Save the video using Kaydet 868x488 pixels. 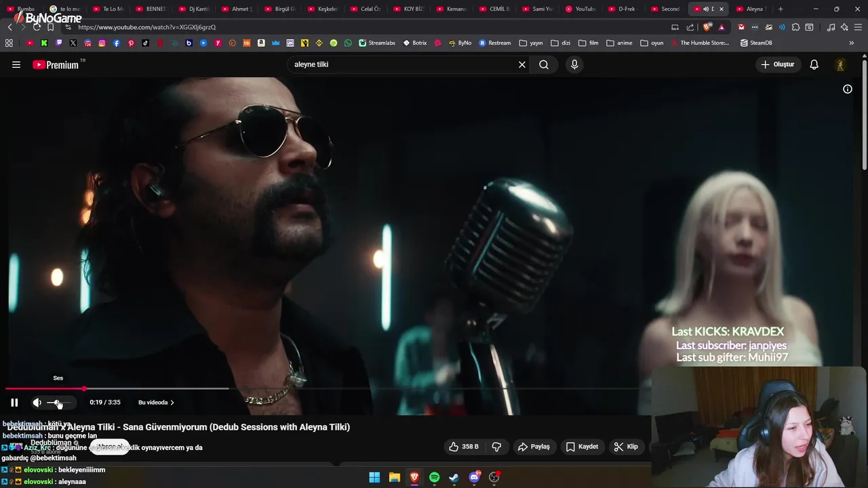[x=583, y=447]
